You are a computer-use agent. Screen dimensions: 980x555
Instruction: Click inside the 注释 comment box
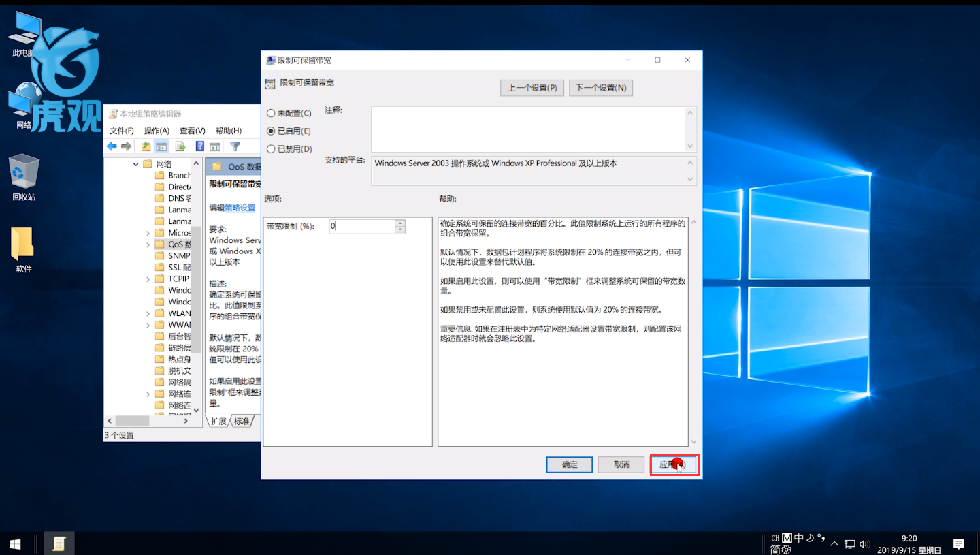[x=528, y=129]
